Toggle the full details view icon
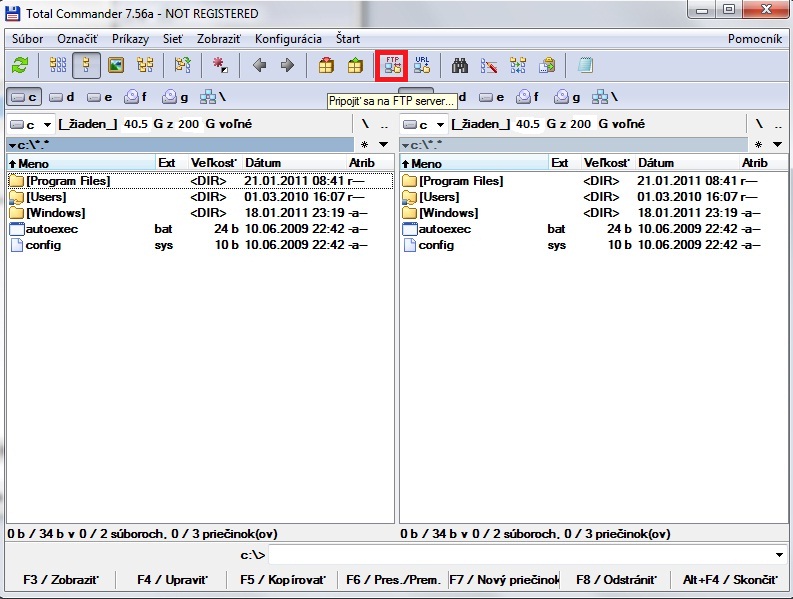793x599 pixels. pyautogui.click(x=86, y=65)
